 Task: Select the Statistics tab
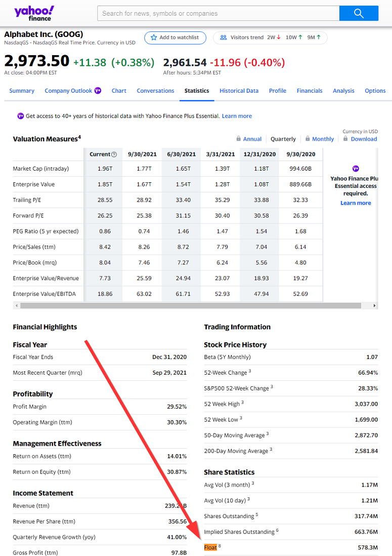(x=197, y=91)
